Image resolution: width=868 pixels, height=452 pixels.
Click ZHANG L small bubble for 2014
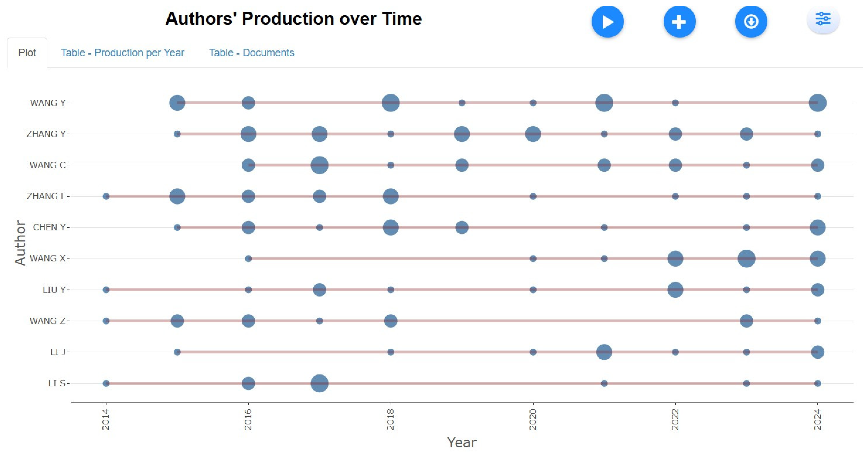pos(106,196)
